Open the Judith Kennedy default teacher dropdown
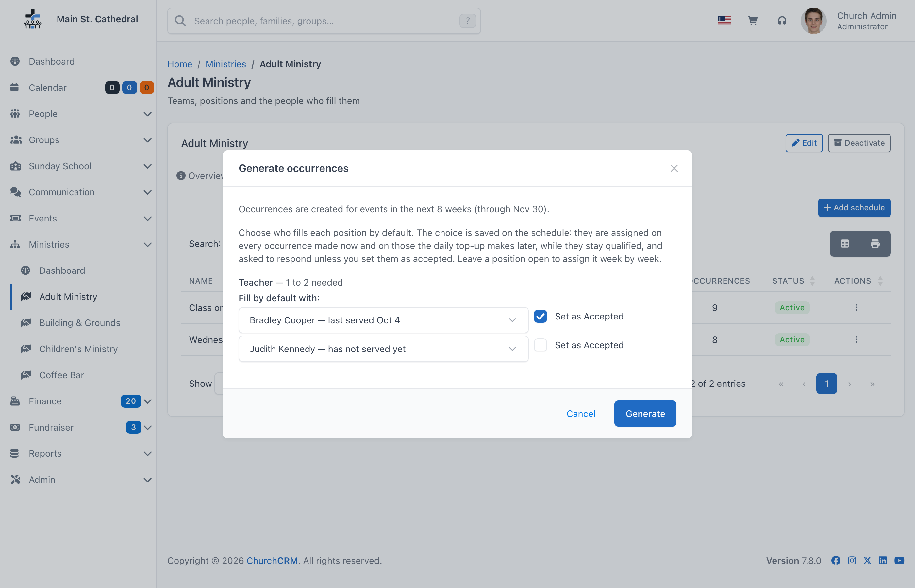This screenshot has height=588, width=915. [x=383, y=349]
